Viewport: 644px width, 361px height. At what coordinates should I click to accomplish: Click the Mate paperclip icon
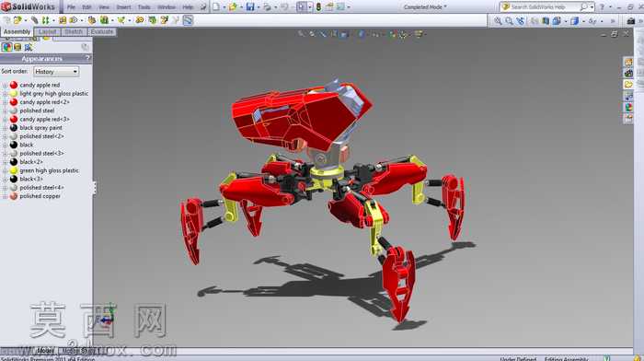click(35, 20)
